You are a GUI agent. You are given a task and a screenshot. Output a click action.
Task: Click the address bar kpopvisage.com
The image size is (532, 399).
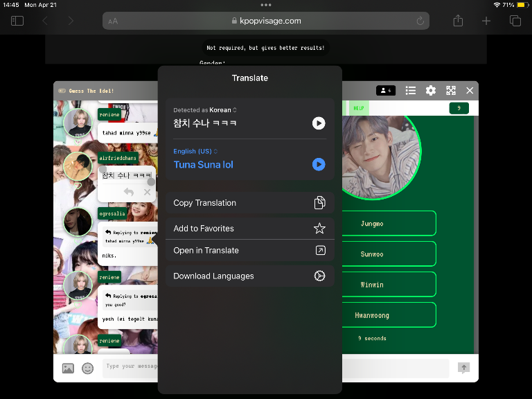tap(266, 21)
